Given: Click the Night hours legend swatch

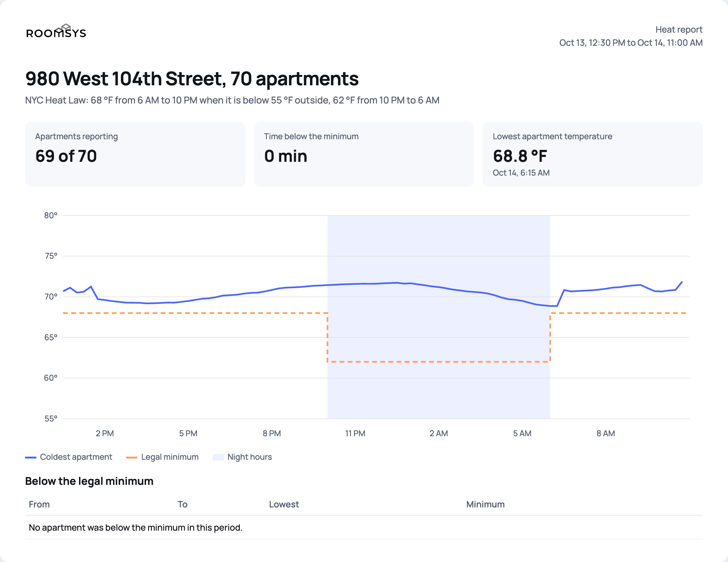Looking at the screenshot, I should (x=218, y=457).
